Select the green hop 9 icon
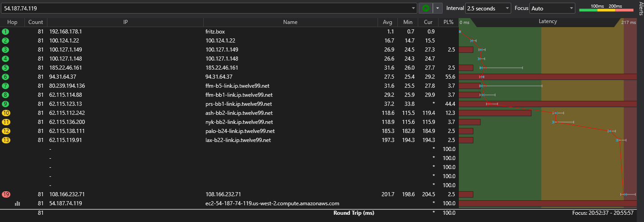This screenshot has height=222, width=644. [5, 104]
